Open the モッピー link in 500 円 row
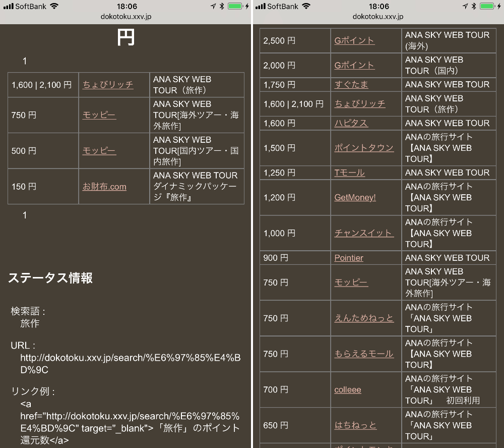The width and height of the screenshot is (504, 448). pos(99,151)
